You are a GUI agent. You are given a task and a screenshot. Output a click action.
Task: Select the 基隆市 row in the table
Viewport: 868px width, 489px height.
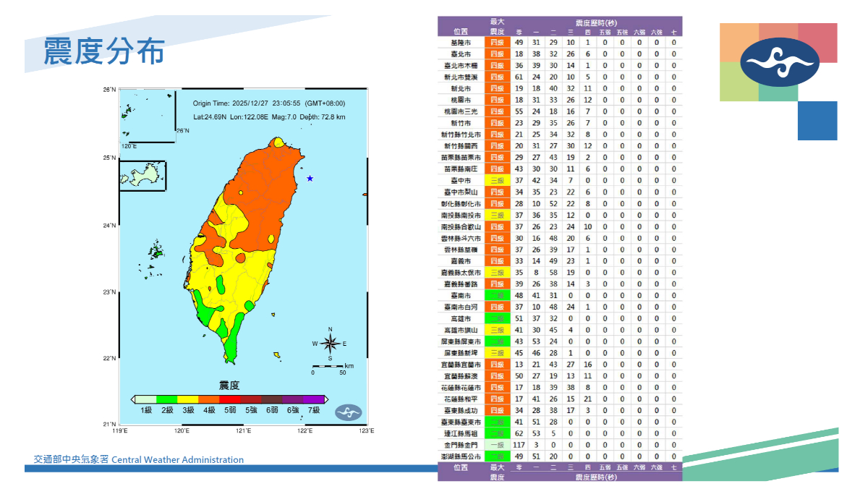pyautogui.click(x=461, y=43)
